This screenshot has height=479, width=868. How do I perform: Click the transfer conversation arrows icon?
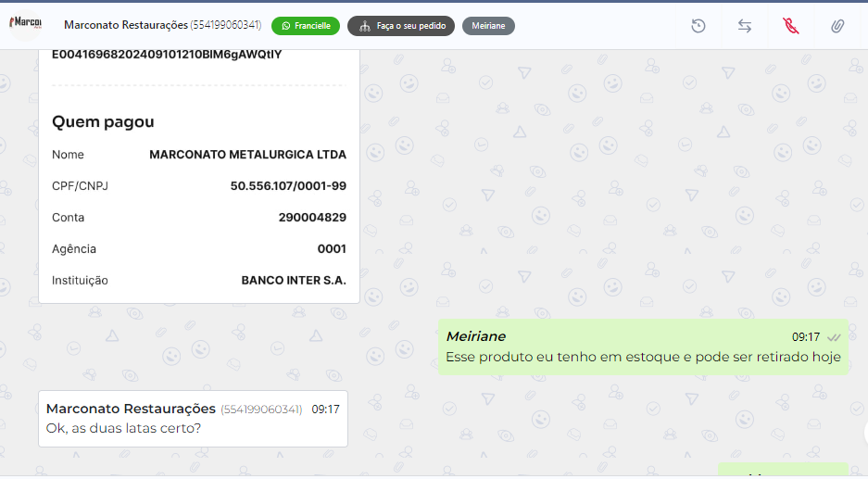click(745, 26)
